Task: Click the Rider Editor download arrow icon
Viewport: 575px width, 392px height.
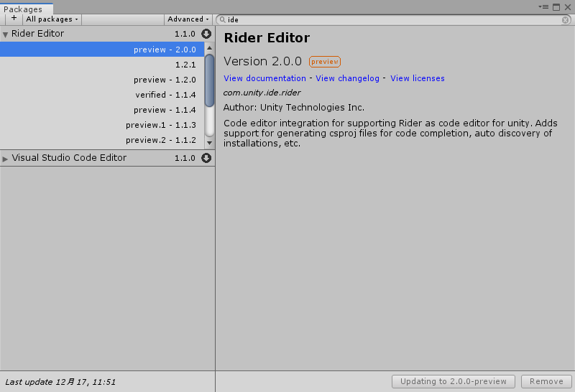Action: pyautogui.click(x=206, y=34)
